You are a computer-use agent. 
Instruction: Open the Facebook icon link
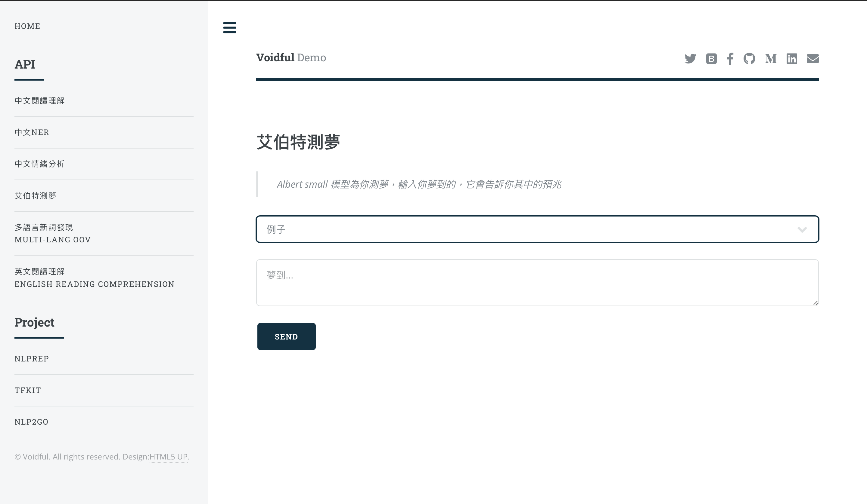pyautogui.click(x=730, y=58)
